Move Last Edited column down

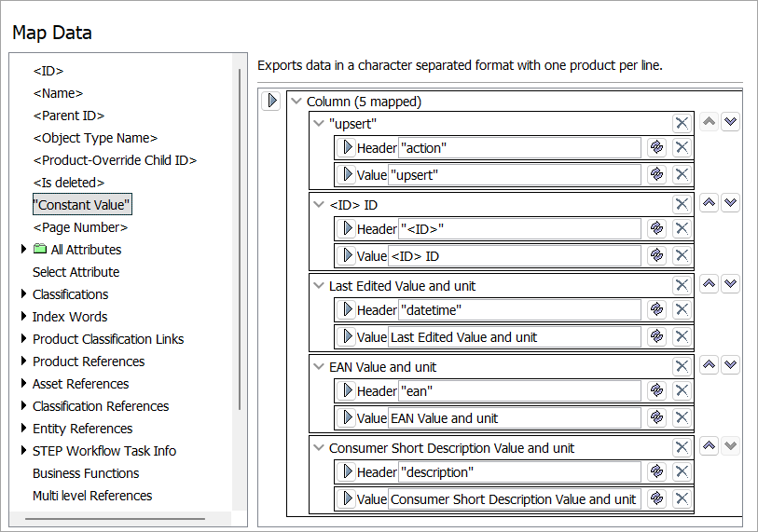730,284
